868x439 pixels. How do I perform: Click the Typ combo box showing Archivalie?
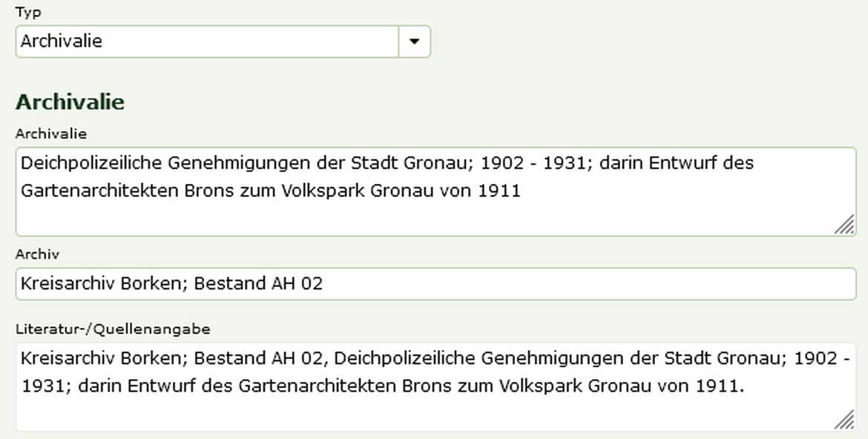[223, 41]
